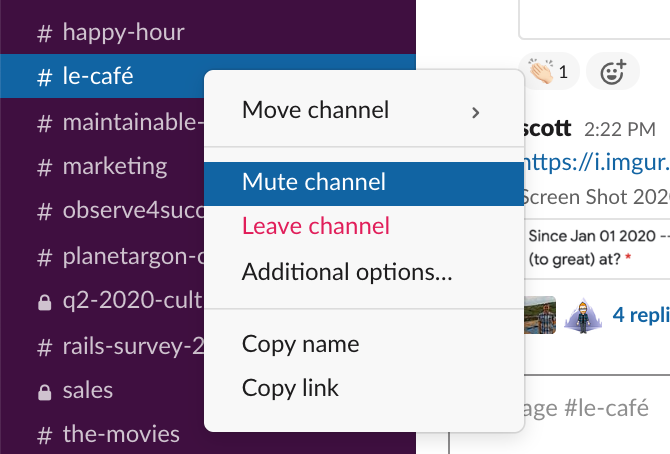The image size is (670, 454).
Task: Click the hash icon beside happy-hour
Action: [44, 33]
